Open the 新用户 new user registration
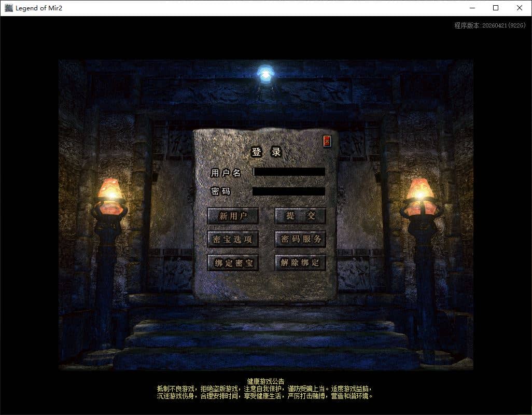Image resolution: width=532 pixels, height=415 pixels. coord(233,216)
